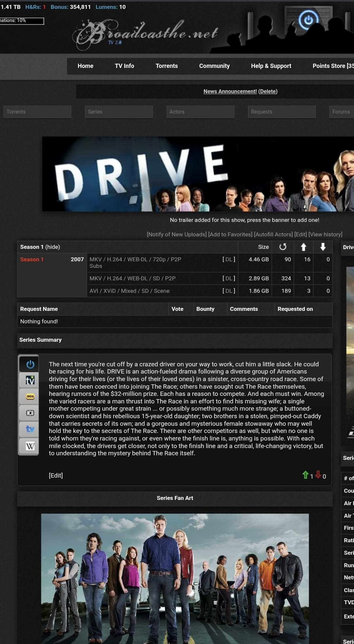Screen dimensions: 354x644
Task: Open the TV Info menu
Action: [125, 66]
